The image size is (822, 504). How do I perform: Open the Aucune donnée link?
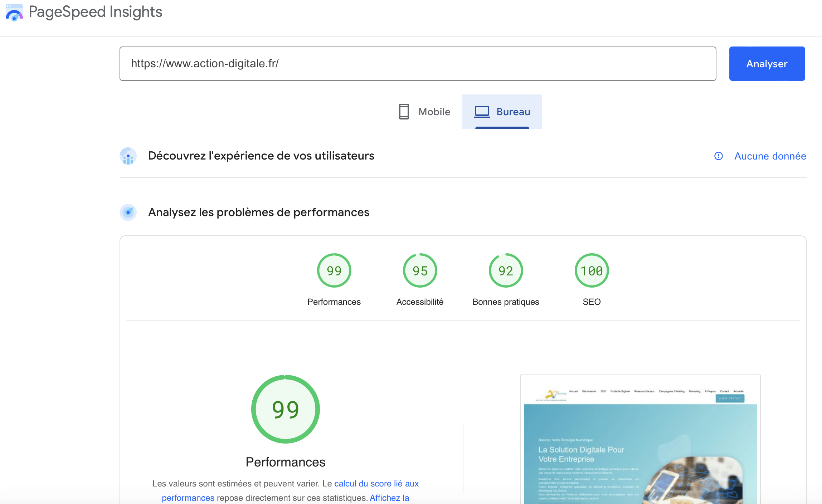770,156
